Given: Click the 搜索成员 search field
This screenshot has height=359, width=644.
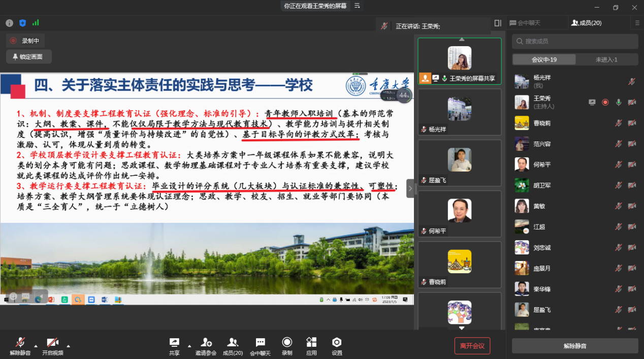Looking at the screenshot, I should point(574,41).
